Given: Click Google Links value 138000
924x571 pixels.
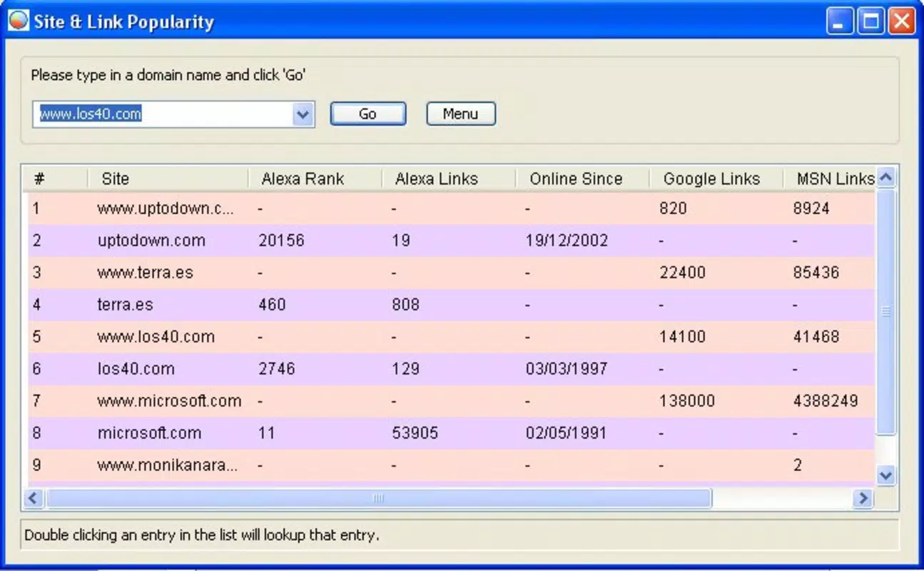Looking at the screenshot, I should click(686, 401).
